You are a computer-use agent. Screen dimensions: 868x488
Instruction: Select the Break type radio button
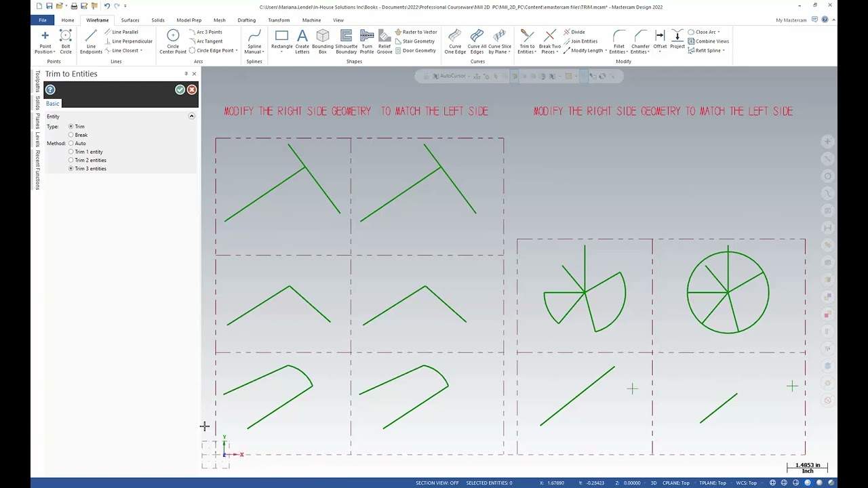click(71, 135)
